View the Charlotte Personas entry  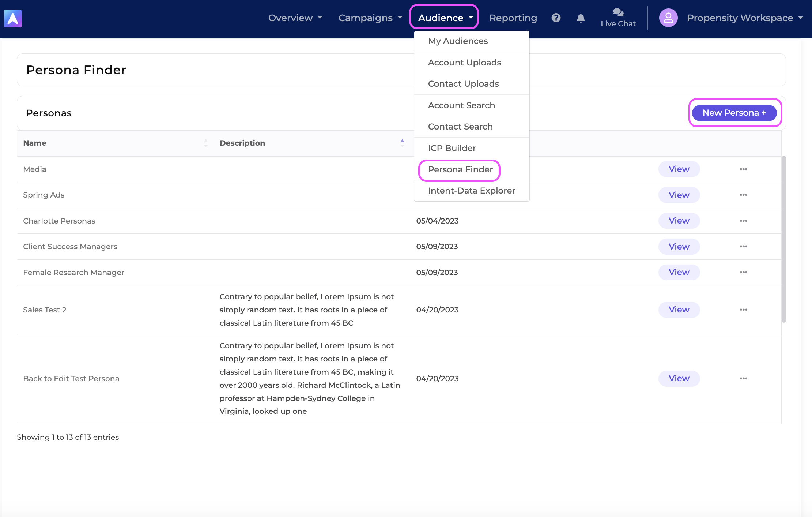pyautogui.click(x=679, y=221)
